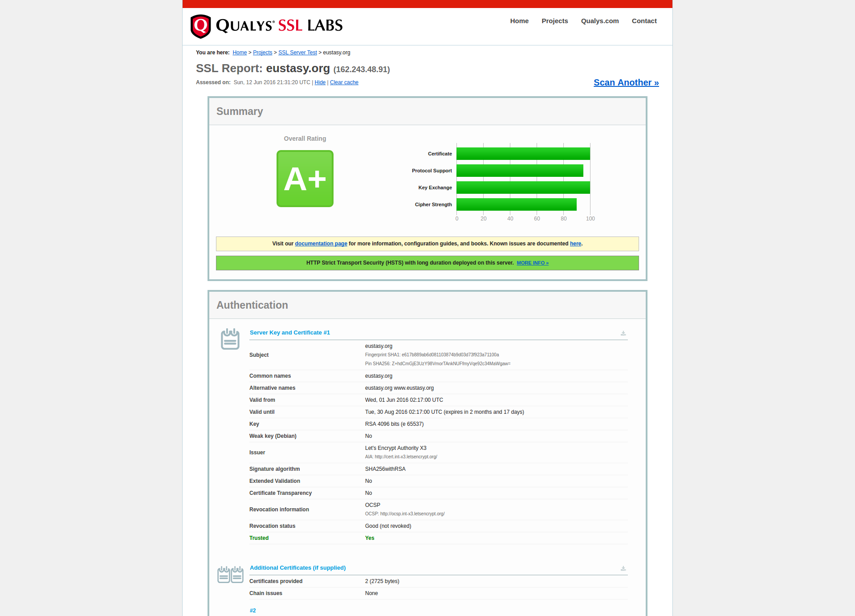The width and height of the screenshot is (855, 616).
Task: Open the Qualys.com navigation menu item
Action: click(600, 21)
